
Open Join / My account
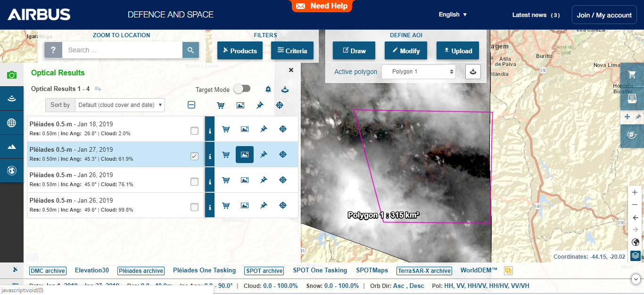tap(604, 15)
